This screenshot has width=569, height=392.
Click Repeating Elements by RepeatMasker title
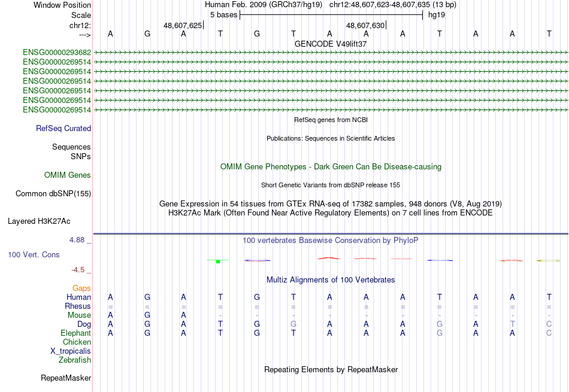[331, 369]
